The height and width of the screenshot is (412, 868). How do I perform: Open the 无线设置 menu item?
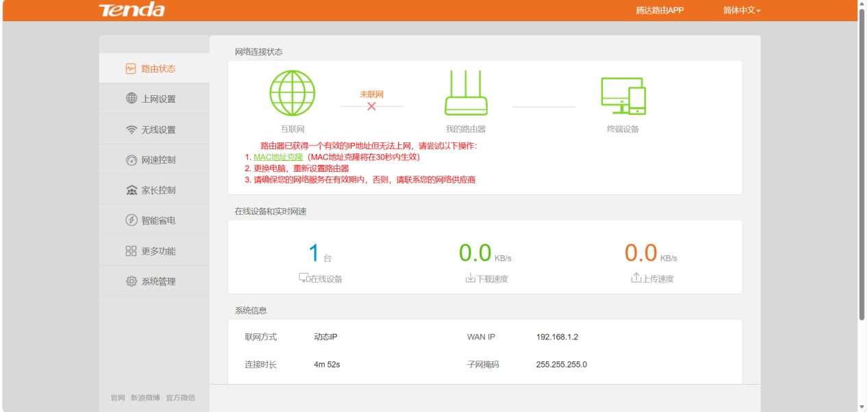coord(154,129)
